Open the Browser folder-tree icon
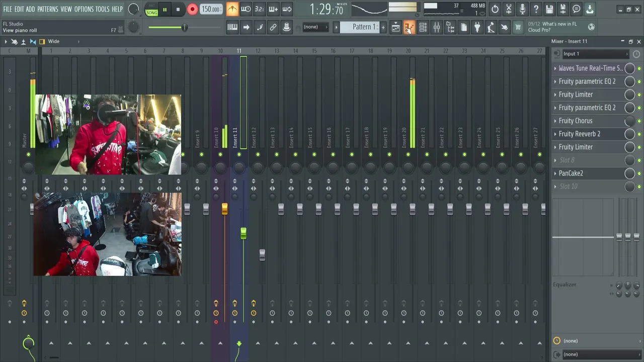Image resolution: width=644 pixels, height=362 pixels. click(x=450, y=28)
